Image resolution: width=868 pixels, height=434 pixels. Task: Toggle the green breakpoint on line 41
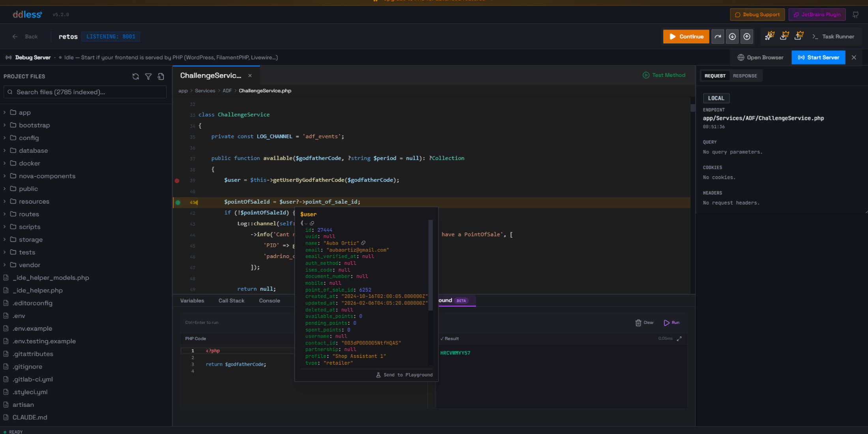click(178, 202)
